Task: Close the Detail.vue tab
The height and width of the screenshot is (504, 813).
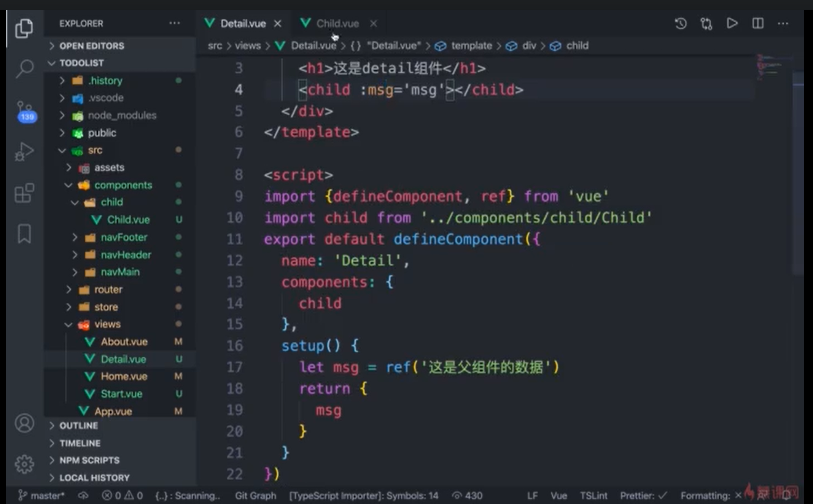Action: [x=278, y=24]
